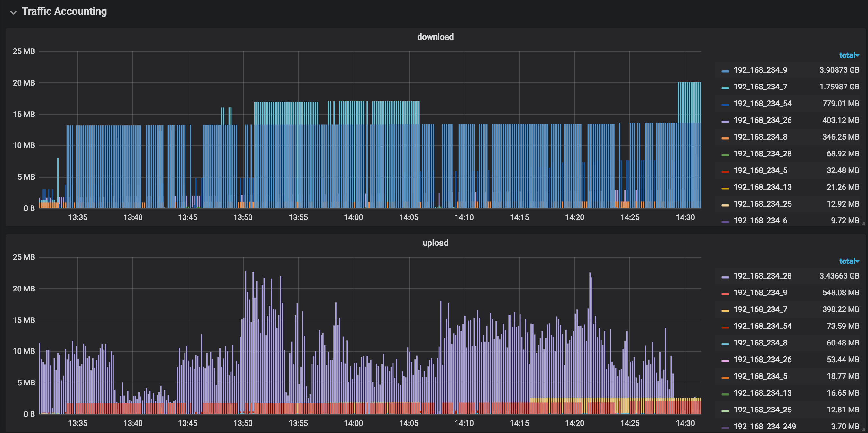868x433 pixels.
Task: Sort upload legend by total column
Action: [848, 261]
